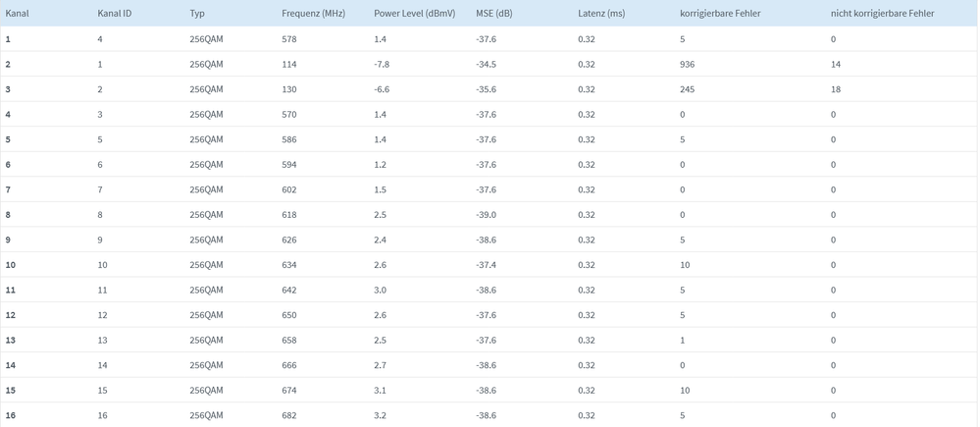The image size is (980, 427).
Task: Select the -7.8 power level cell
Action: point(383,65)
